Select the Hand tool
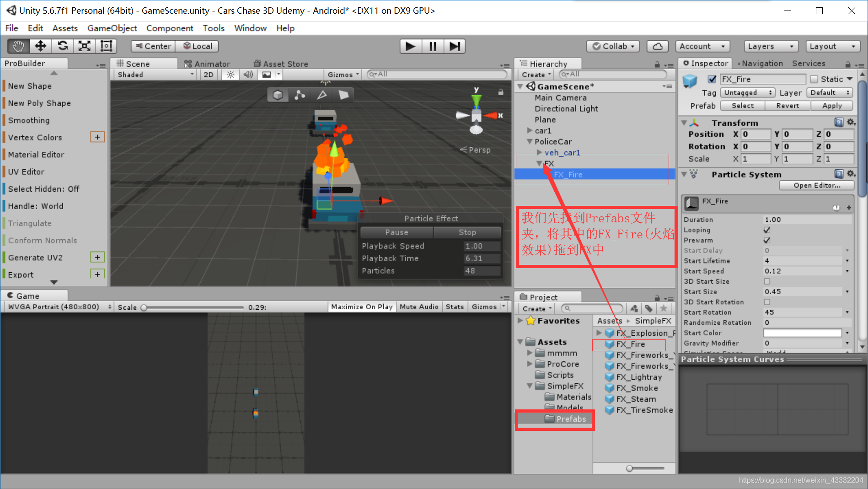 tap(18, 46)
